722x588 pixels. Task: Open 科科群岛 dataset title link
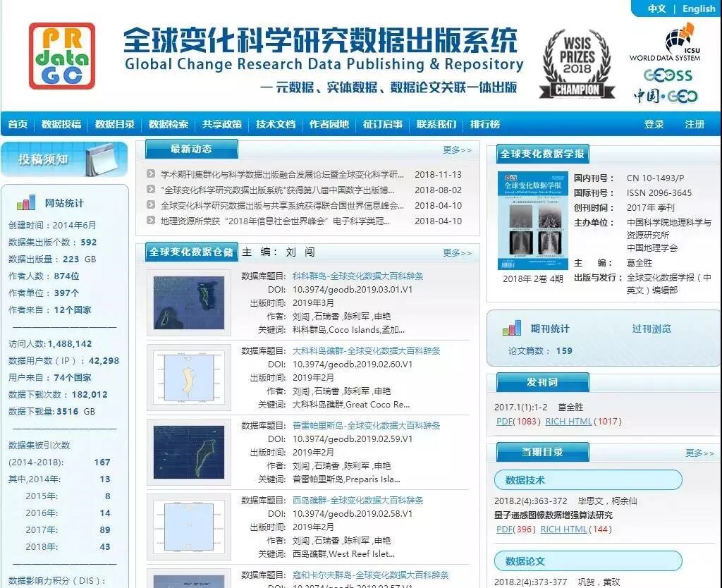coord(357,276)
